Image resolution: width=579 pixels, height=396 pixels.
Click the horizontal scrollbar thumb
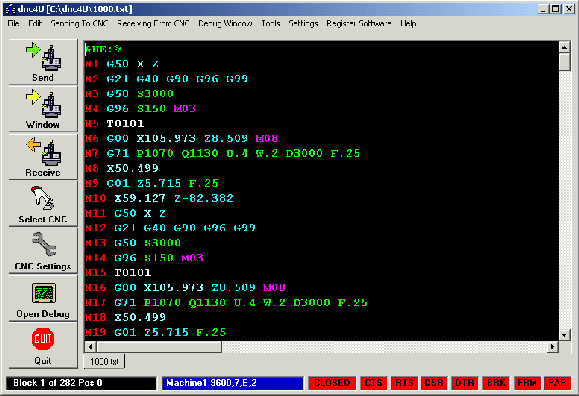pos(159,347)
